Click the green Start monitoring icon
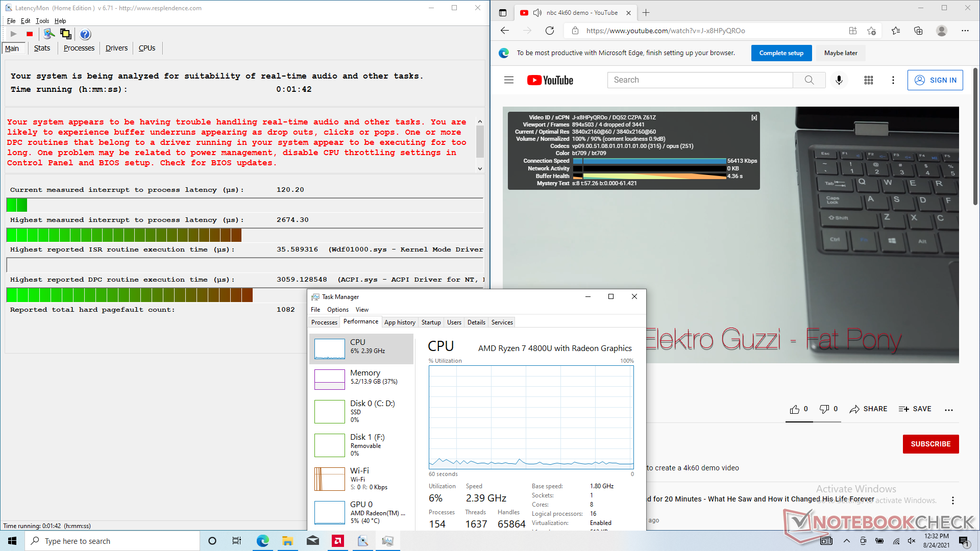Viewport: 980px width, 551px height. tap(14, 34)
